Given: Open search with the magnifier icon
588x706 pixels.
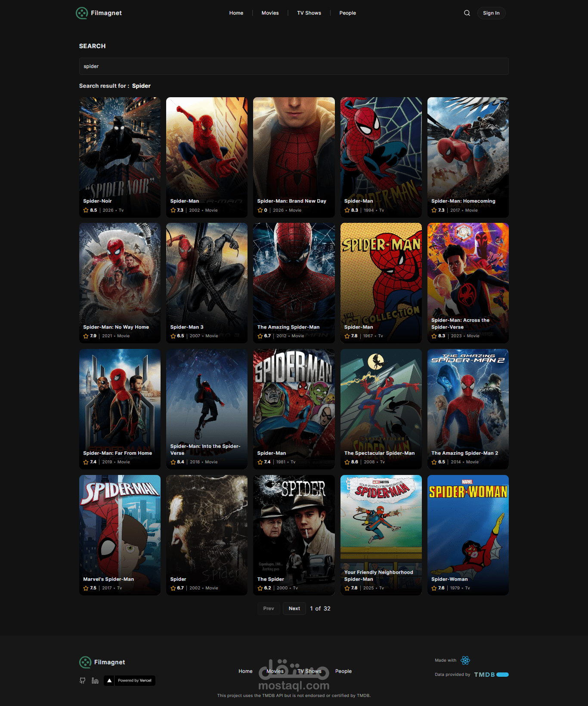Looking at the screenshot, I should coord(467,13).
